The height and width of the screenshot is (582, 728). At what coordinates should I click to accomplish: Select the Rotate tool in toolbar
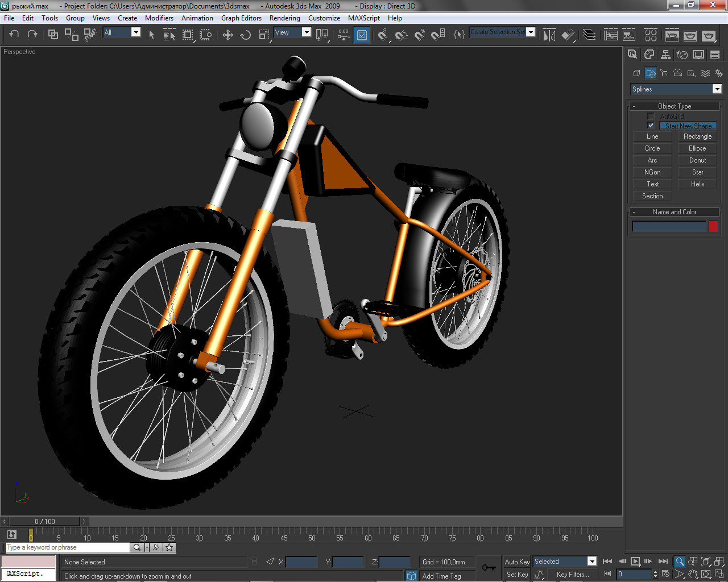coord(246,35)
